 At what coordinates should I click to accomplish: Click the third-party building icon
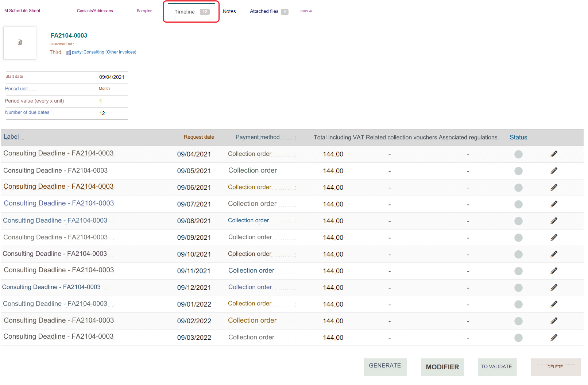click(69, 53)
